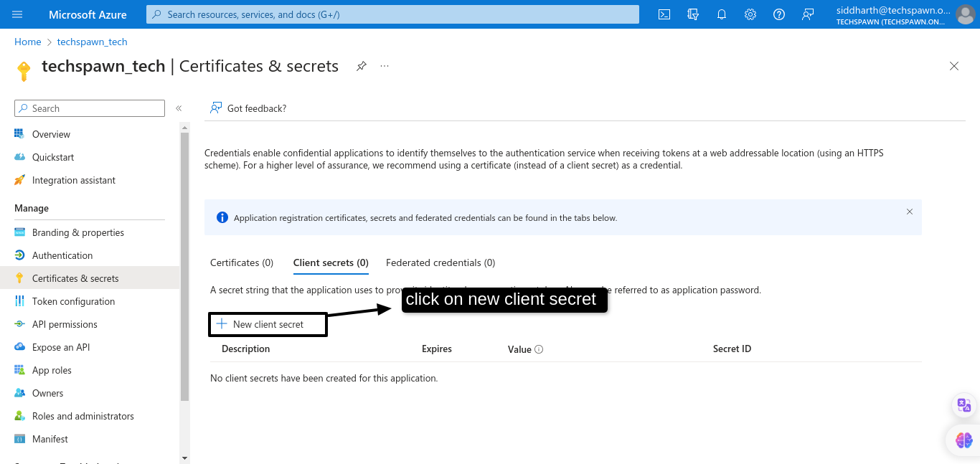Open the portal settings gear

[x=750, y=14]
